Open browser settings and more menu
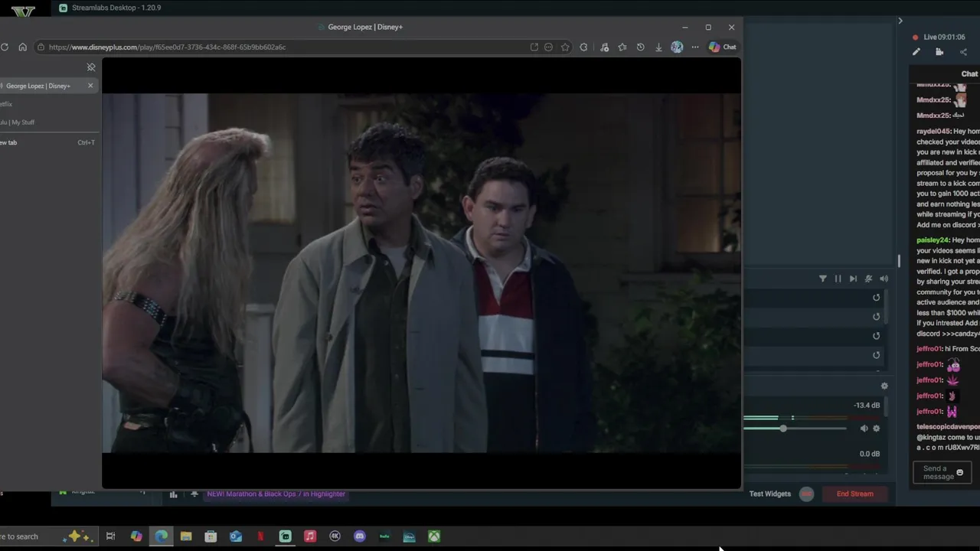Image resolution: width=980 pixels, height=551 pixels. click(x=695, y=47)
